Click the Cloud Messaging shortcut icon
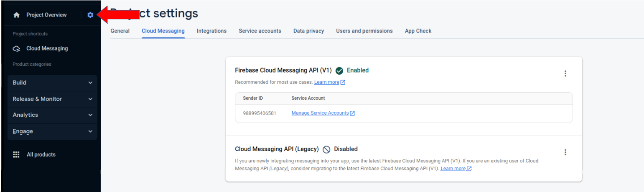 (x=17, y=48)
